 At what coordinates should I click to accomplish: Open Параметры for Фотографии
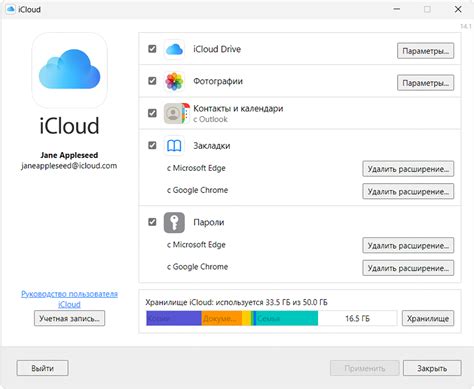point(425,83)
